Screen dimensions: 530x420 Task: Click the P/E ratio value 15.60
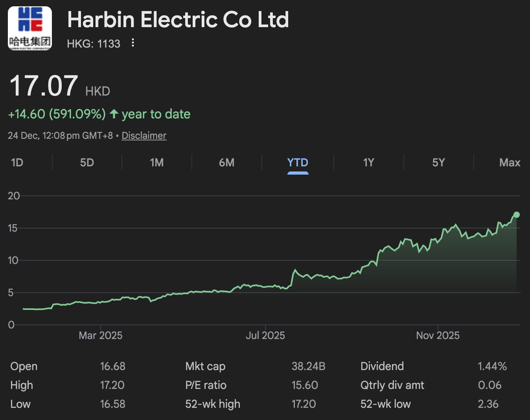coord(305,385)
